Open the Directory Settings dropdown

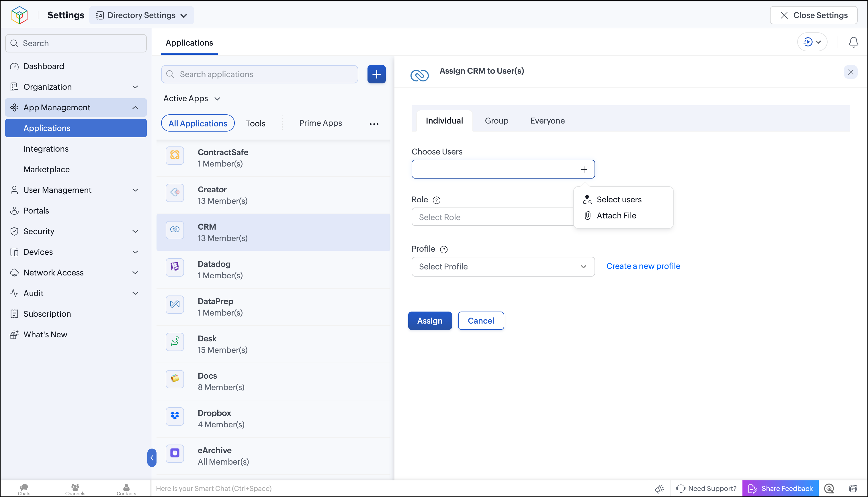coord(141,15)
